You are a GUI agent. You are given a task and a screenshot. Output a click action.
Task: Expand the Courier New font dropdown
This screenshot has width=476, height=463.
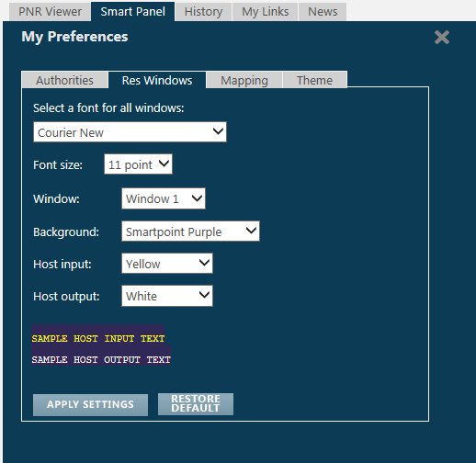coord(130,132)
